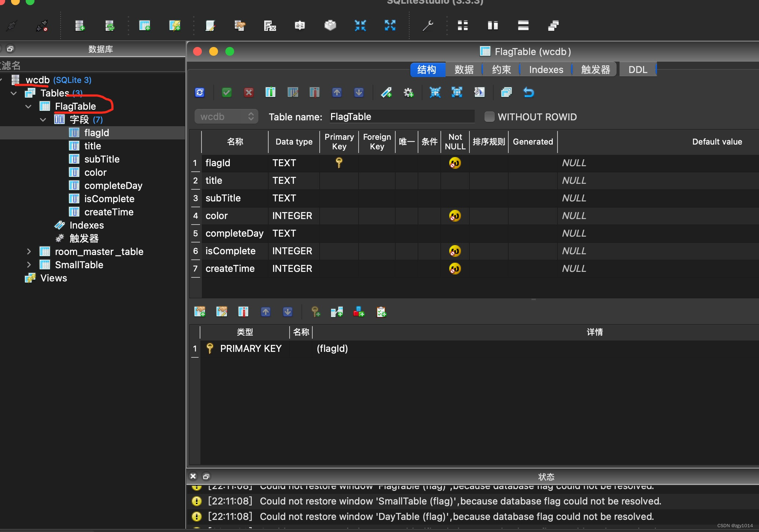Click the blue undo arrow icon

point(529,92)
